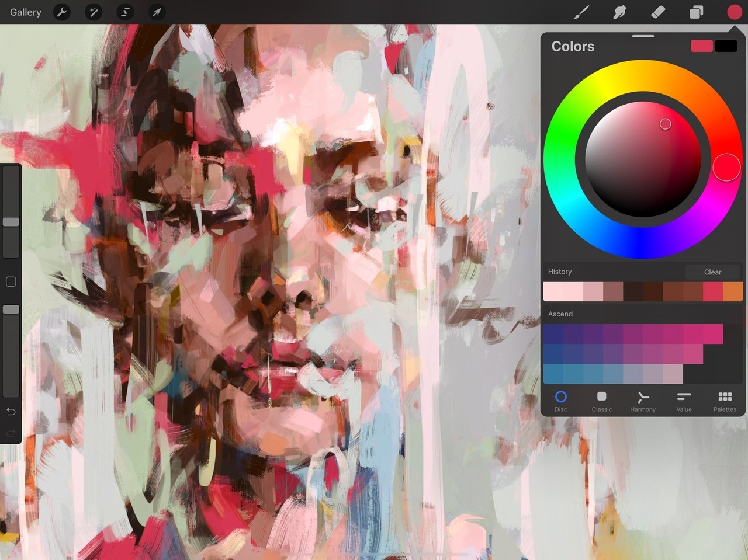Open the Layers panel

(696, 12)
